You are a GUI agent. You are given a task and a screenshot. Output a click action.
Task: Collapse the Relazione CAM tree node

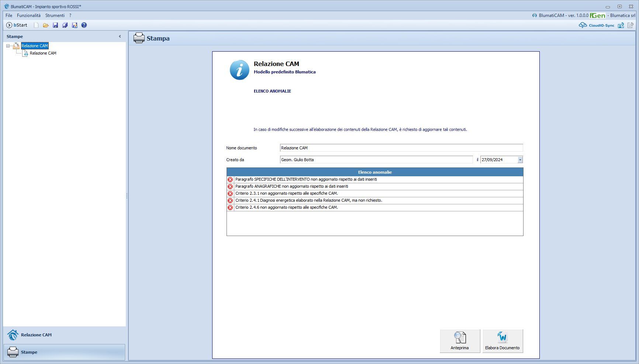(8, 46)
